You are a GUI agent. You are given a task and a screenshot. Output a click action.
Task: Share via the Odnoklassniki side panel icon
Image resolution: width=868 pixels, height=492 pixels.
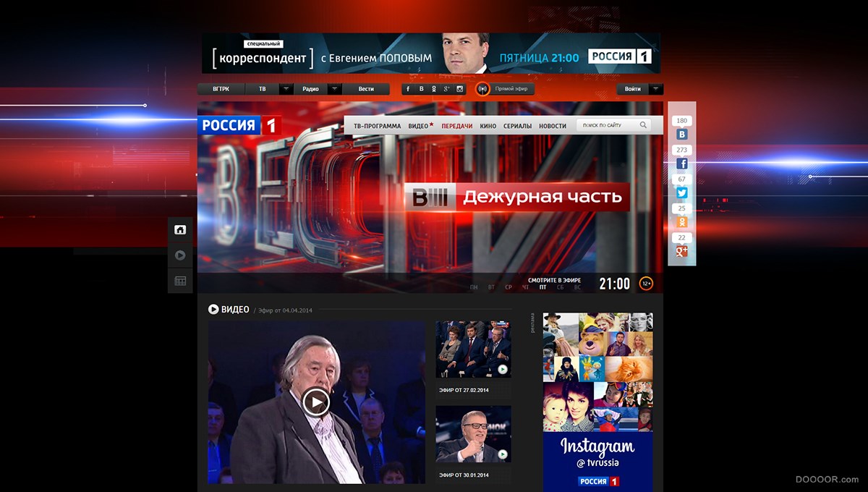pos(681,222)
